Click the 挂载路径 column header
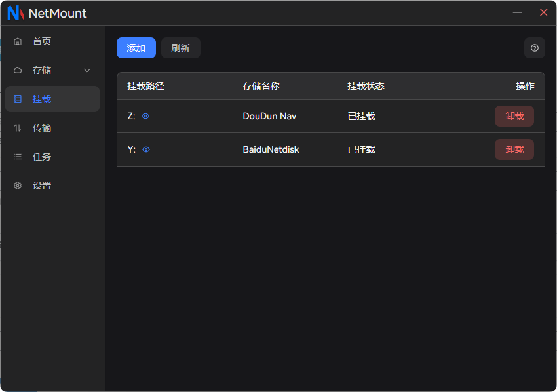 coord(145,86)
